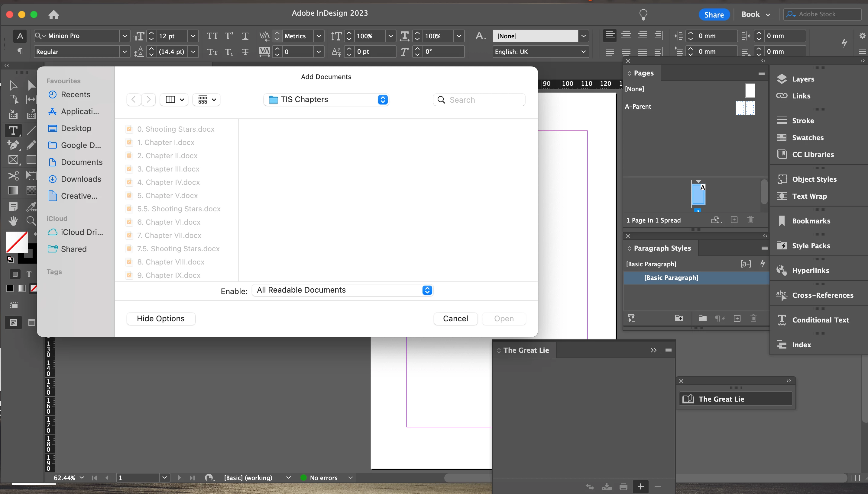868x494 pixels.
Task: Select the Hand tool
Action: 13,221
